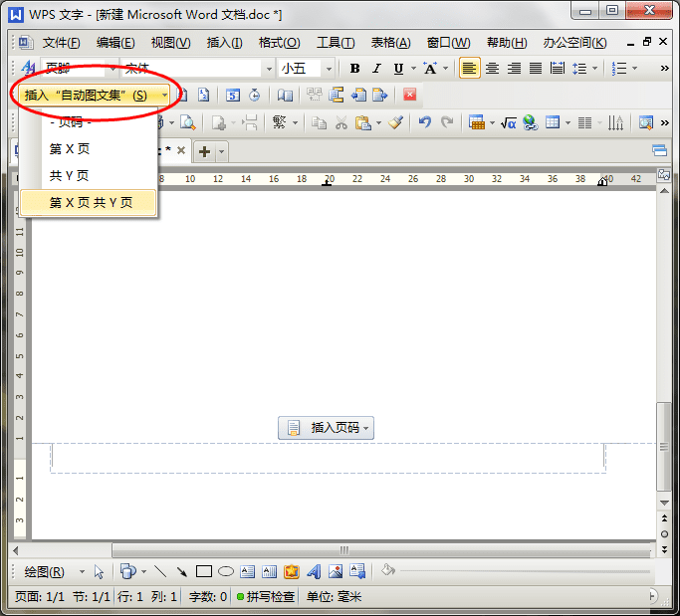Click the 单位: 毫米 status entry
680x616 pixels.
click(x=334, y=597)
